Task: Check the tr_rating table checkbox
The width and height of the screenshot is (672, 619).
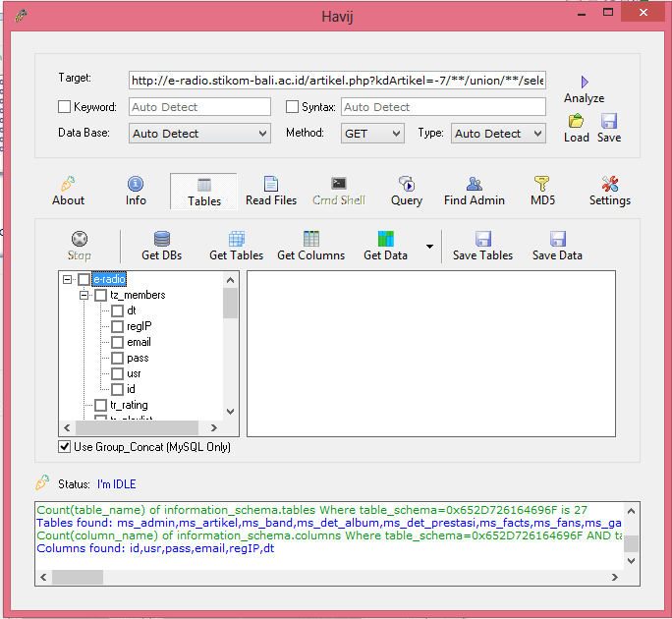Action: click(101, 405)
